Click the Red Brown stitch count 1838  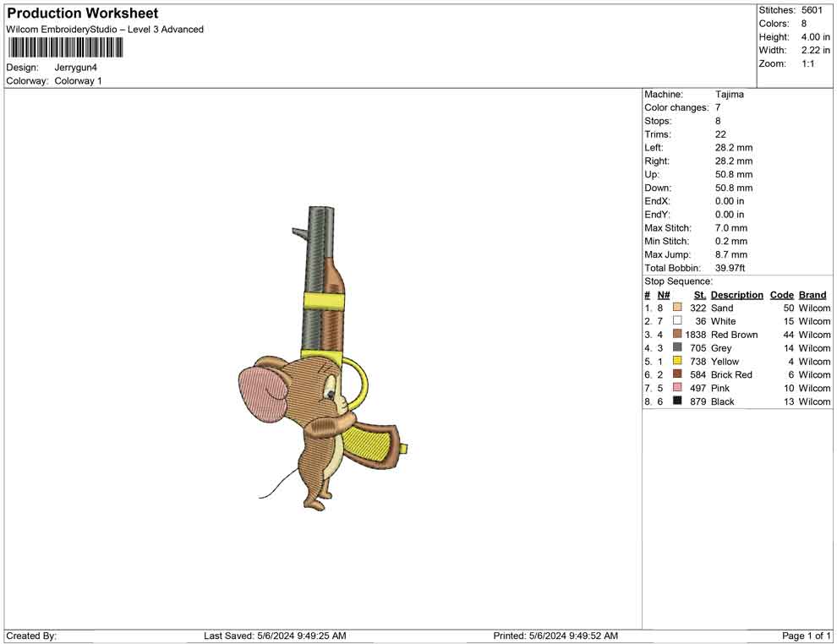[x=695, y=335]
